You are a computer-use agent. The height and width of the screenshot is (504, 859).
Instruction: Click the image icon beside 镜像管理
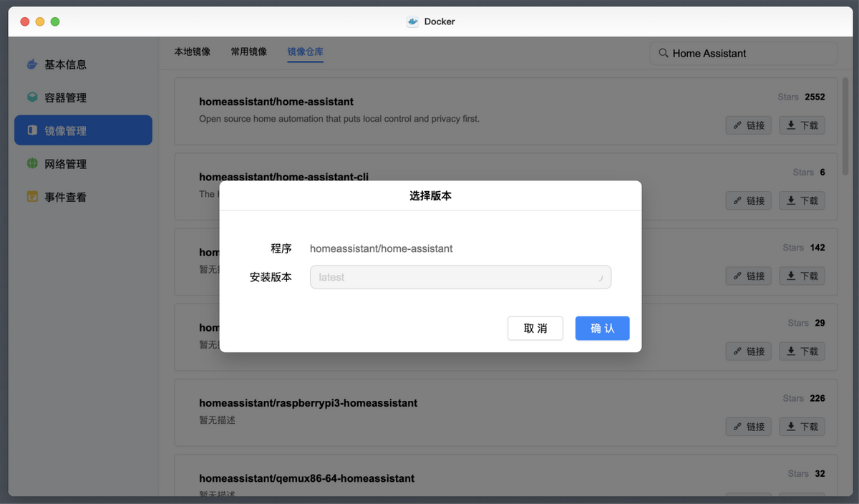tap(32, 130)
